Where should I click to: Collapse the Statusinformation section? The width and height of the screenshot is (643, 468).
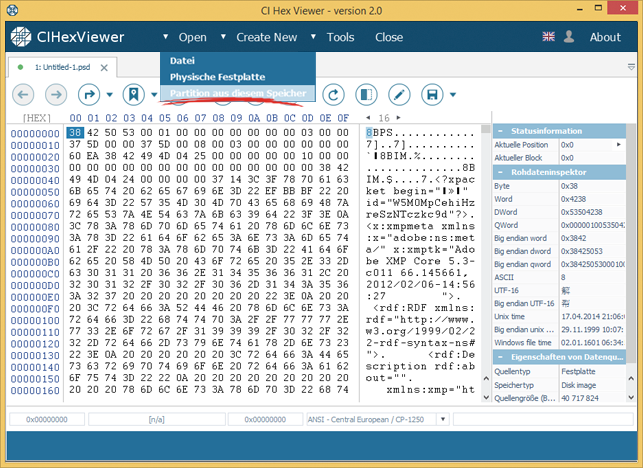coord(500,131)
